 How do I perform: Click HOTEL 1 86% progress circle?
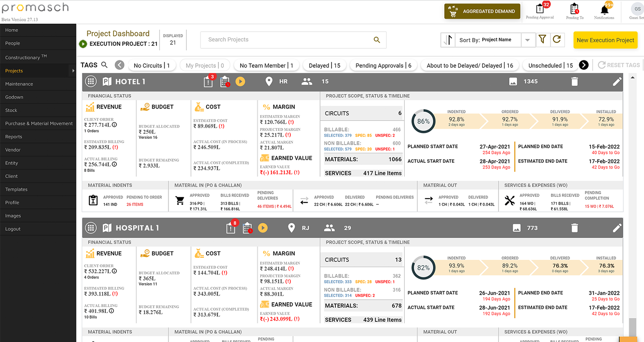point(423,121)
